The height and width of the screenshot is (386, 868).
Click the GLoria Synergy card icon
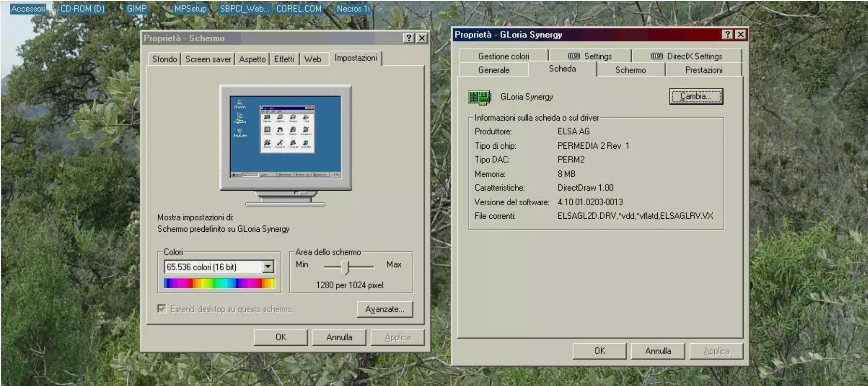tap(479, 97)
